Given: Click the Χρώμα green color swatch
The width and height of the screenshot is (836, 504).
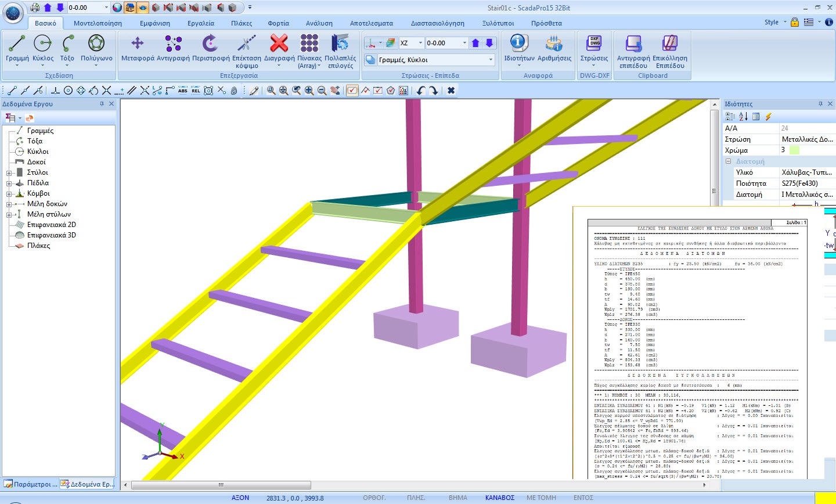Looking at the screenshot, I should click(795, 150).
